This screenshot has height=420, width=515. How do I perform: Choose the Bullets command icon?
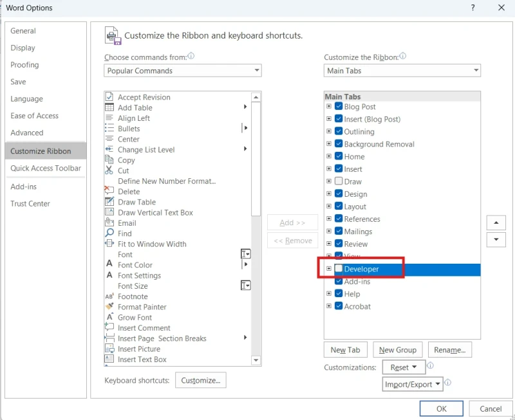pos(109,128)
